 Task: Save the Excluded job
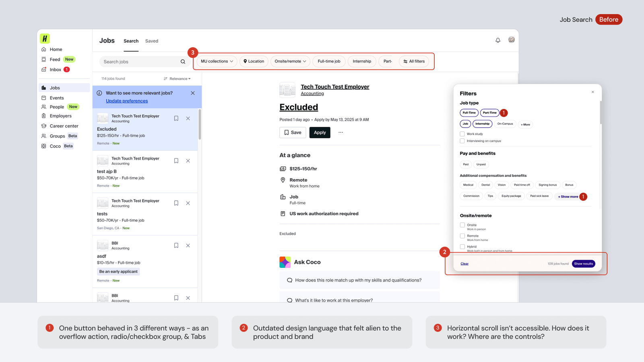point(293,133)
